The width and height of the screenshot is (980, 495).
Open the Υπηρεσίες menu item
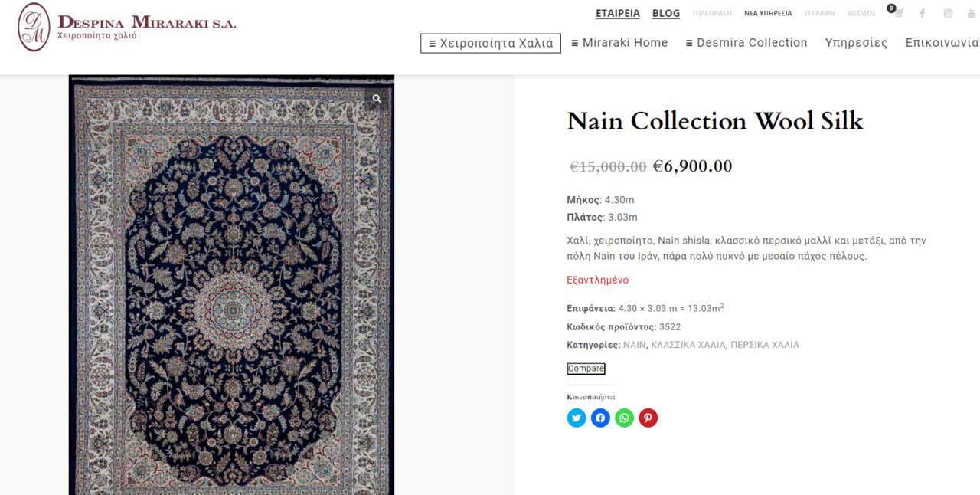(856, 43)
